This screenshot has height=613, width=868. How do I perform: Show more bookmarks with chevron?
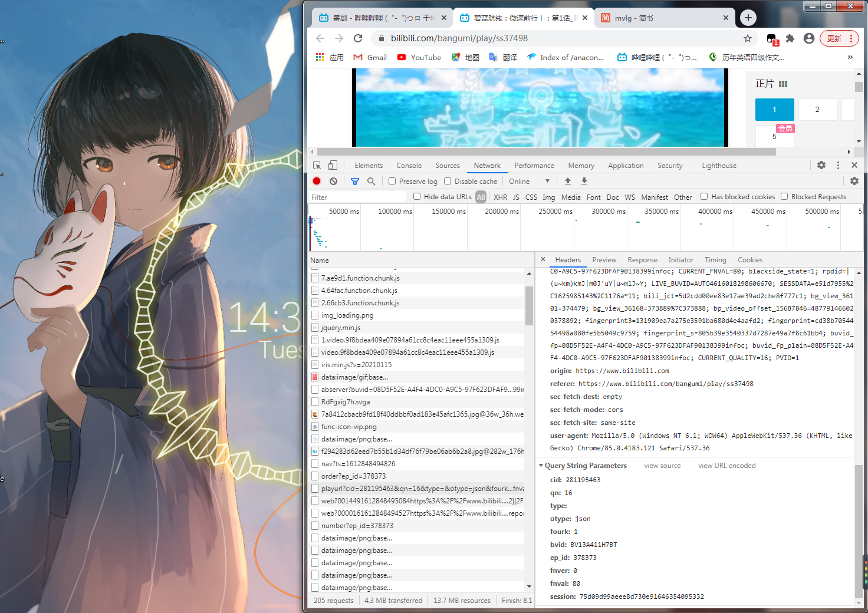pos(850,57)
